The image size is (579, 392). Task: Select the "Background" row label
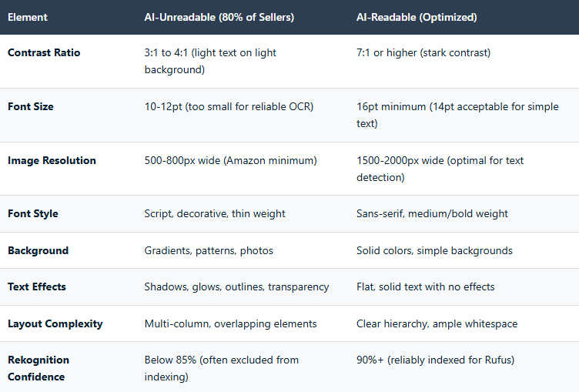(x=38, y=250)
